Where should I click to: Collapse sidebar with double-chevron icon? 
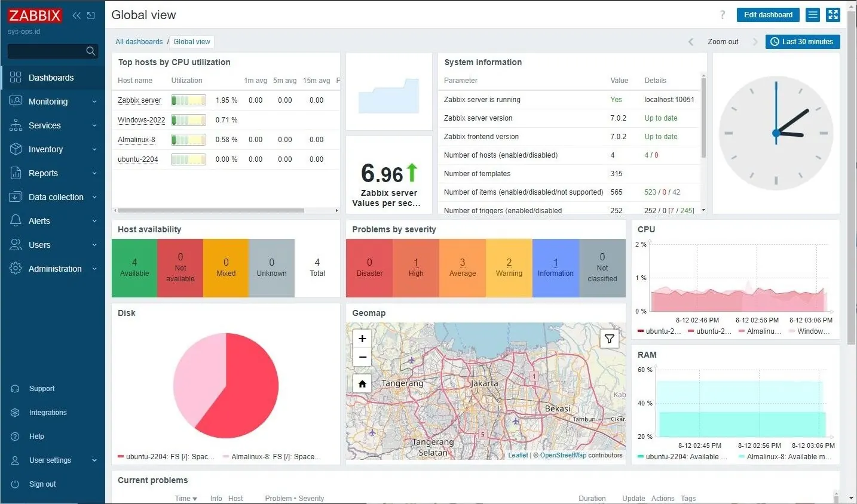click(76, 16)
